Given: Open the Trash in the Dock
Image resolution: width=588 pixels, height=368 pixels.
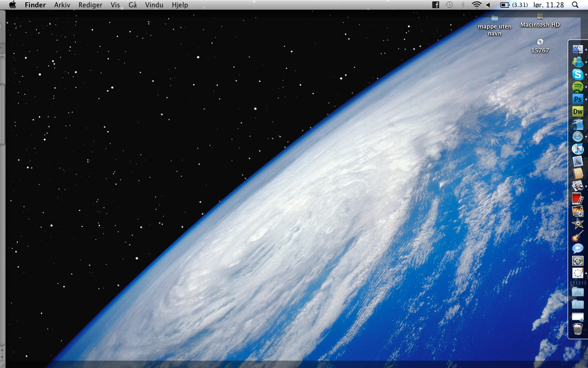Looking at the screenshot, I should (x=577, y=329).
